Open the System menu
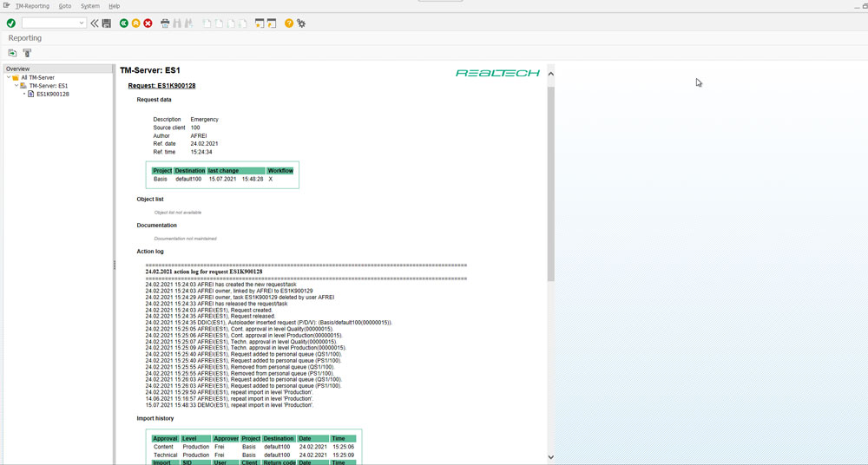The height and width of the screenshot is (465, 868). 90,6
